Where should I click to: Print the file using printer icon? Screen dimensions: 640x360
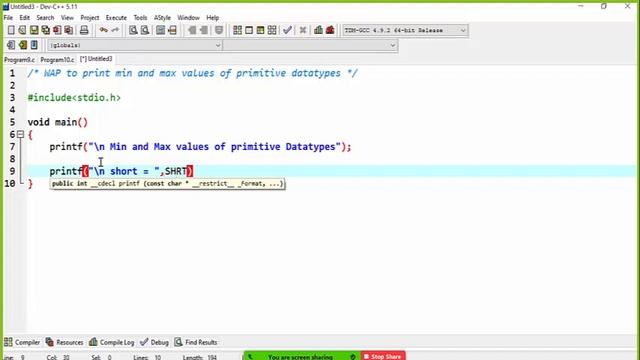click(84, 30)
